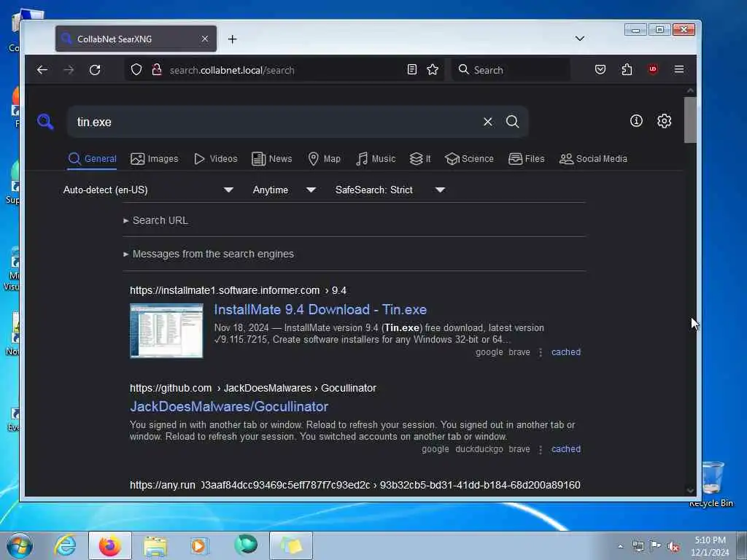747x560 pixels.
Task: Open the Action Center flag icon
Action: [655, 546]
